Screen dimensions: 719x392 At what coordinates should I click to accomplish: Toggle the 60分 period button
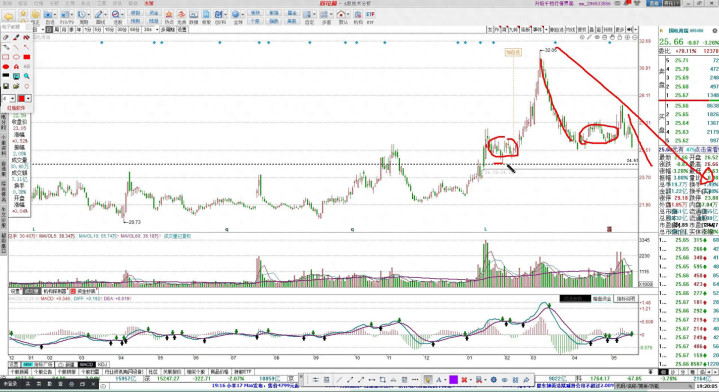click(x=134, y=29)
